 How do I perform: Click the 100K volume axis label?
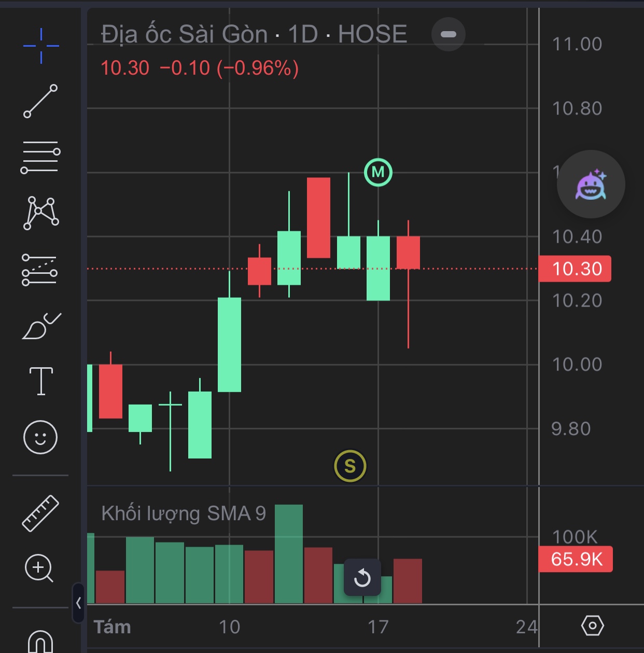click(575, 537)
